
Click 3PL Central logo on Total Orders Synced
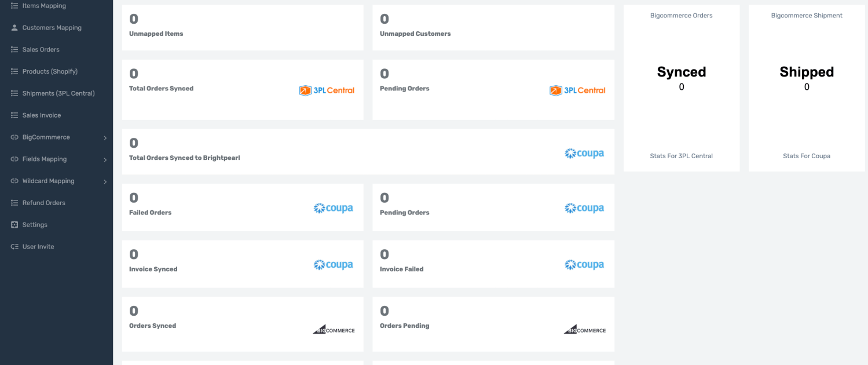(327, 90)
